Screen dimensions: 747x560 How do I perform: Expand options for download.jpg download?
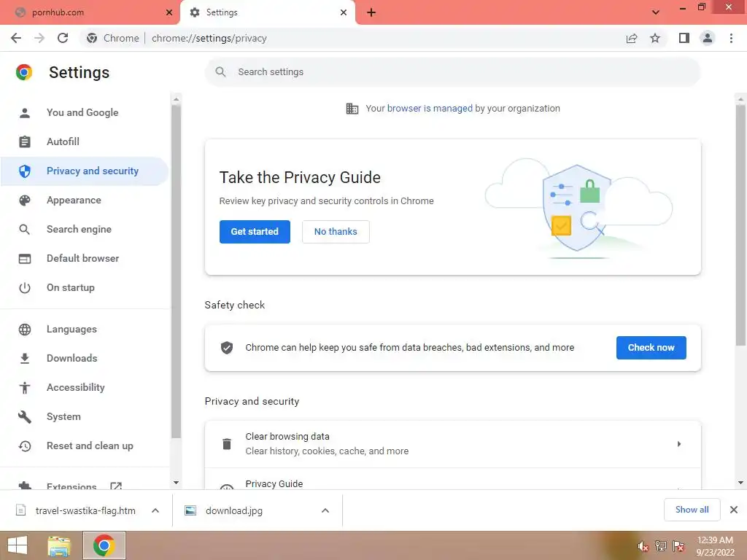pyautogui.click(x=325, y=510)
